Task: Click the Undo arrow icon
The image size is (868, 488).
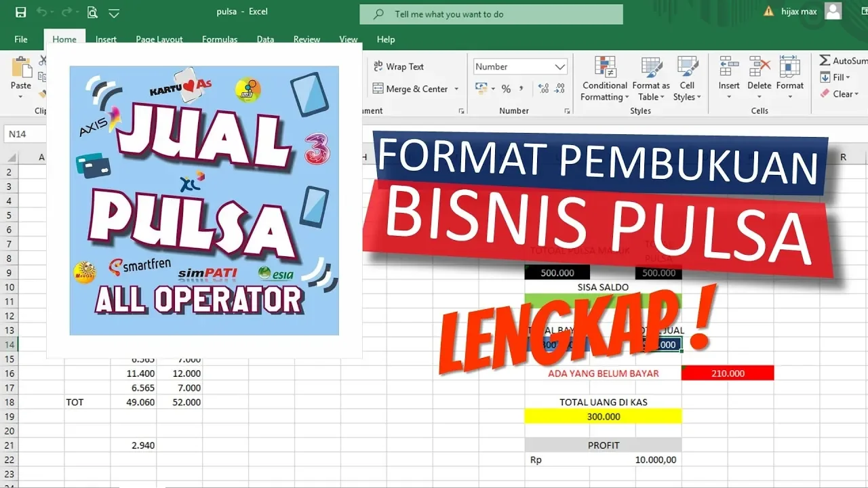Action: click(41, 12)
